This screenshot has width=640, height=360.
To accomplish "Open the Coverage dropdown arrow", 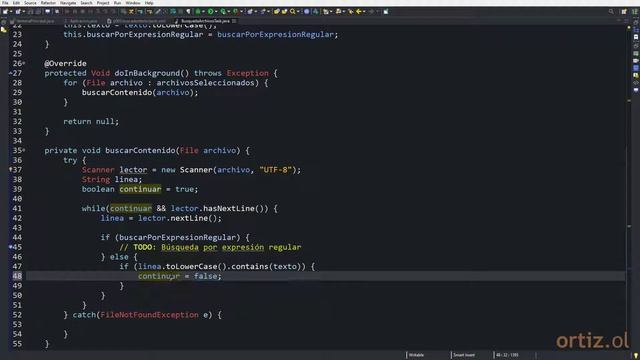I will coord(229,11).
